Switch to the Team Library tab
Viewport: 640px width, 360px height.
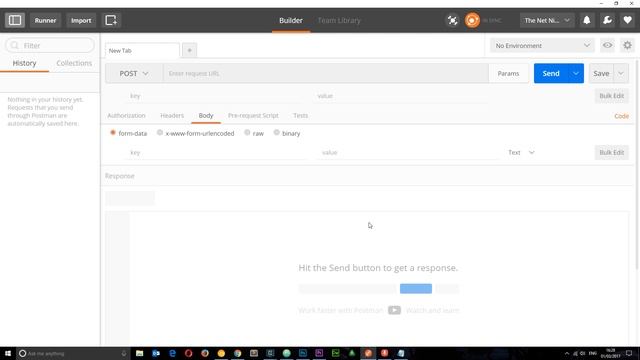point(339,20)
